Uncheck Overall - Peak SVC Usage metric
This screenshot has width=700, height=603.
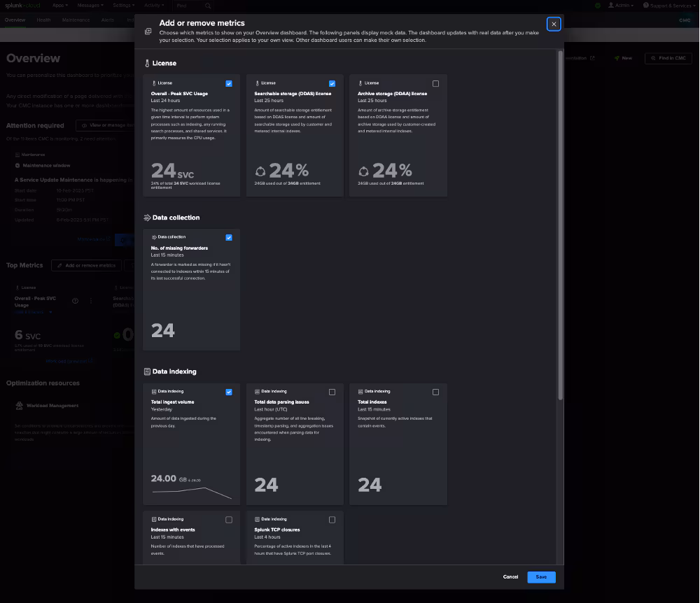(x=229, y=83)
